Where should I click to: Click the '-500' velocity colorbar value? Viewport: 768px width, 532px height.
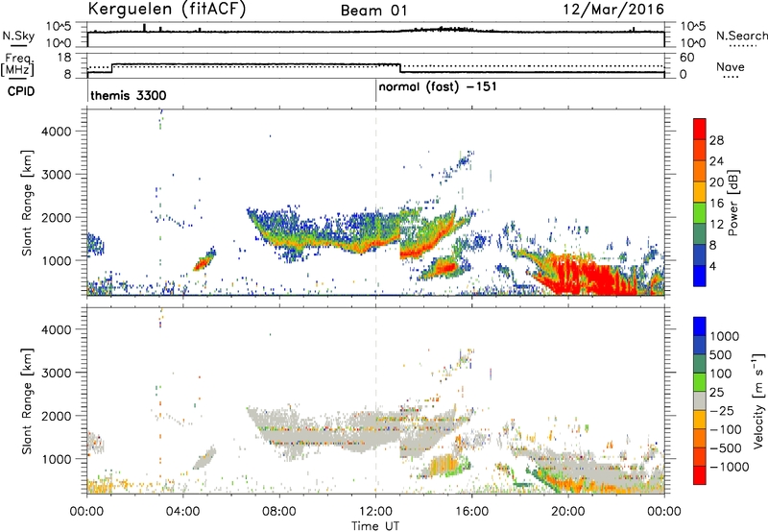click(x=726, y=447)
